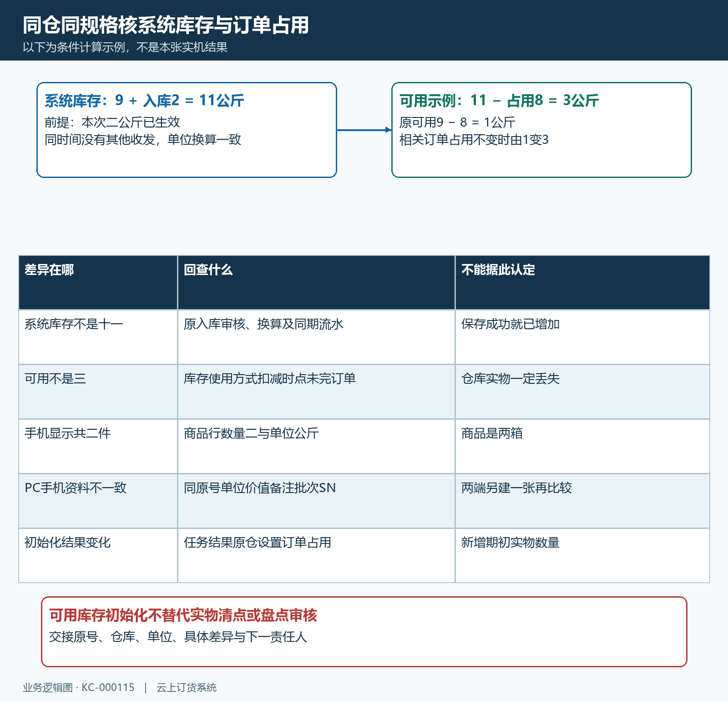Click the cell 初始化结果变化

98,555
